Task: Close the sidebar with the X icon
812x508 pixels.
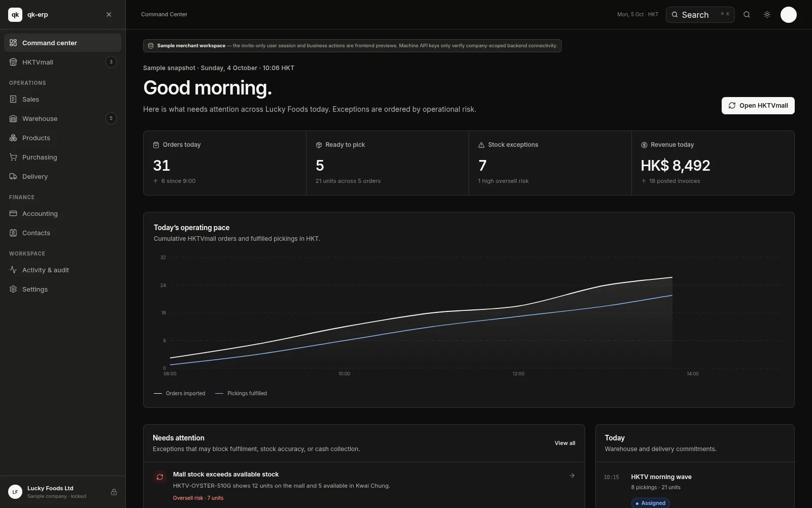Action: pos(109,15)
